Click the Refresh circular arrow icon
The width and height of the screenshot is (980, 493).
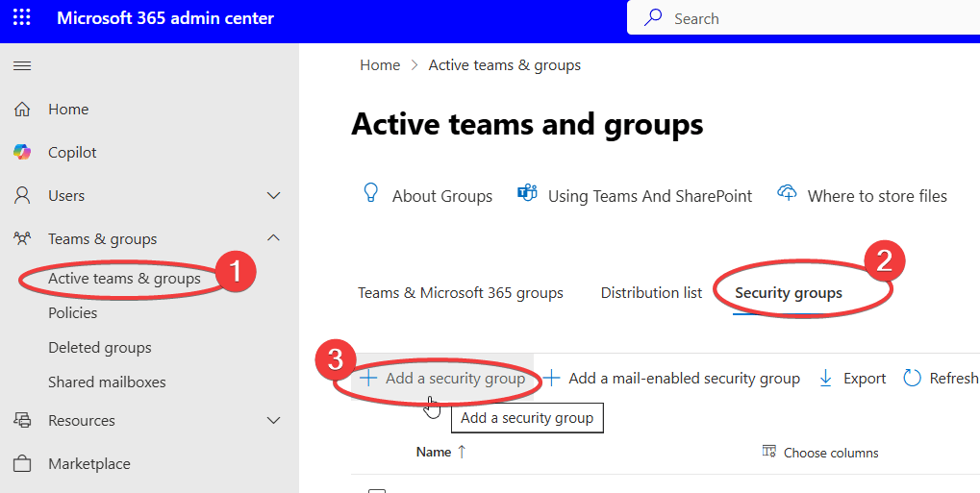point(913,378)
